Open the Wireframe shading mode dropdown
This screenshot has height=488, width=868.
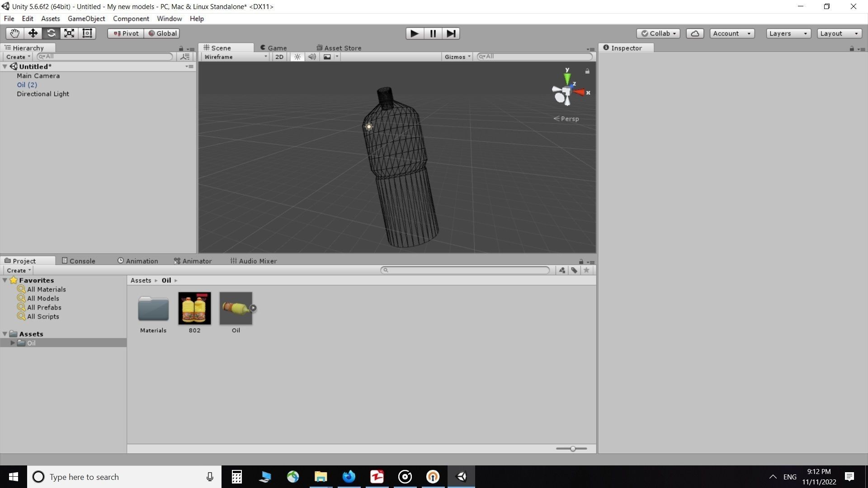235,56
